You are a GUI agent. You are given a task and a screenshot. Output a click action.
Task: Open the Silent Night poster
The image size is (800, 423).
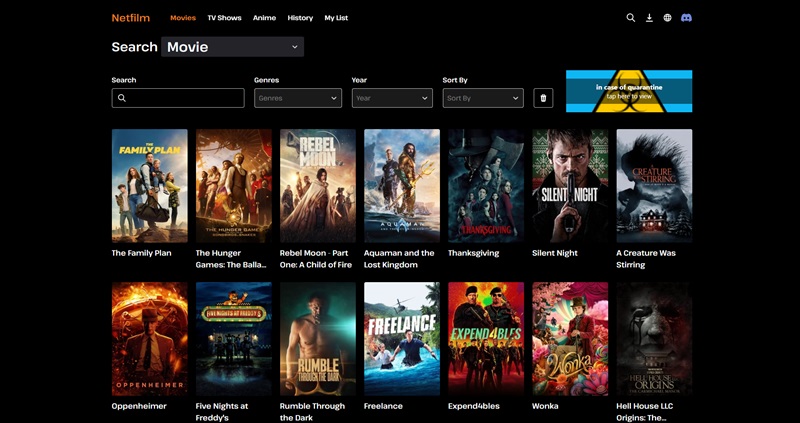pos(570,186)
